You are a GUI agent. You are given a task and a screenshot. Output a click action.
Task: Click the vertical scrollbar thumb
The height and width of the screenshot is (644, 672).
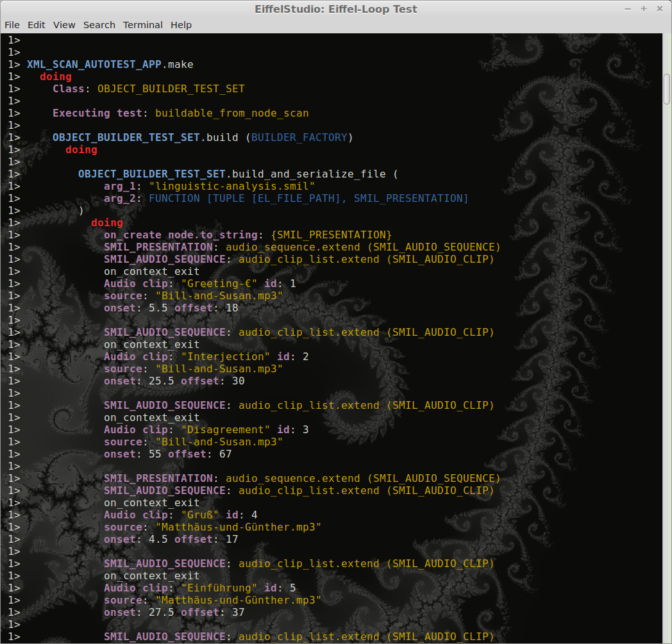point(667,89)
